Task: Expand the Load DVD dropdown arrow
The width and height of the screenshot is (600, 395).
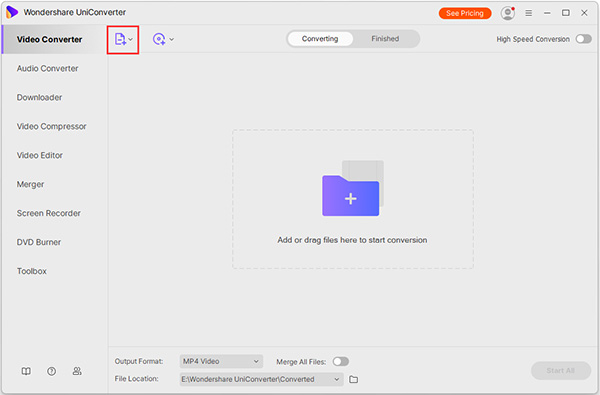Action: (x=171, y=39)
